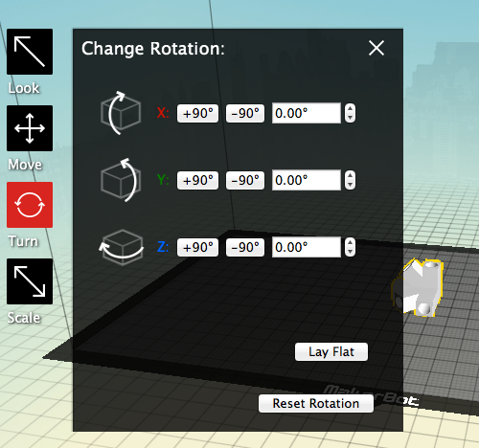Click the red Turn tool icon
This screenshot has width=479, height=448.
30,205
